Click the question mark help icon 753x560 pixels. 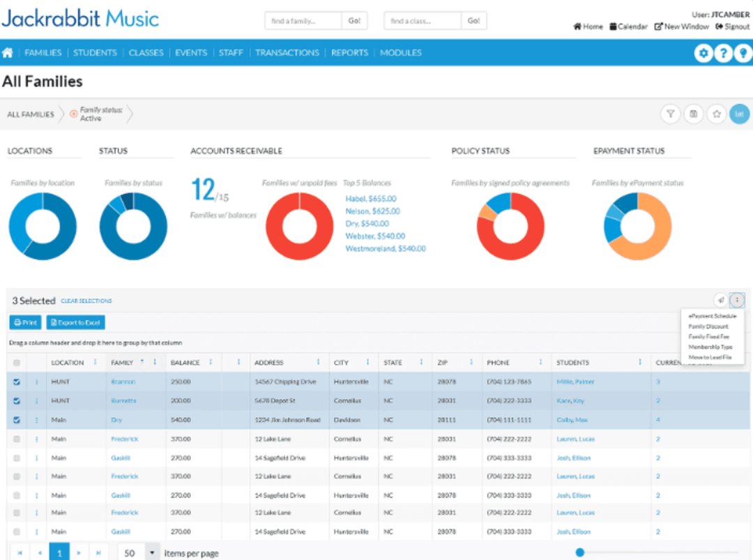723,53
